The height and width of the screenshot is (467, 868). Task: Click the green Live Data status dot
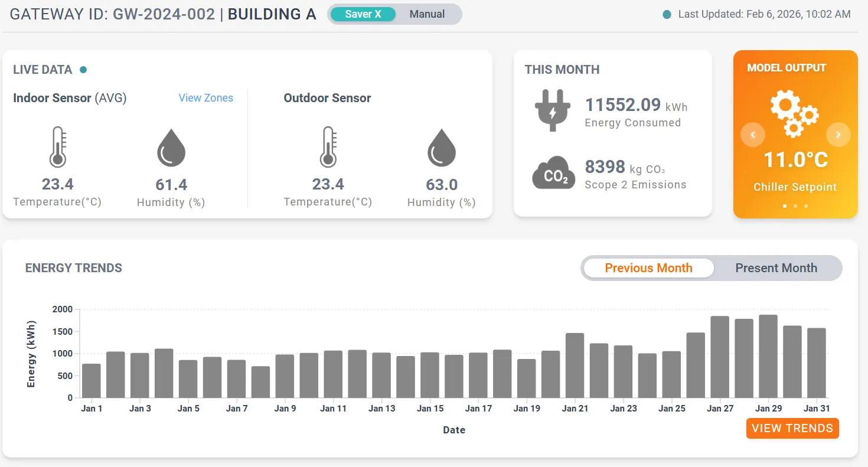83,70
